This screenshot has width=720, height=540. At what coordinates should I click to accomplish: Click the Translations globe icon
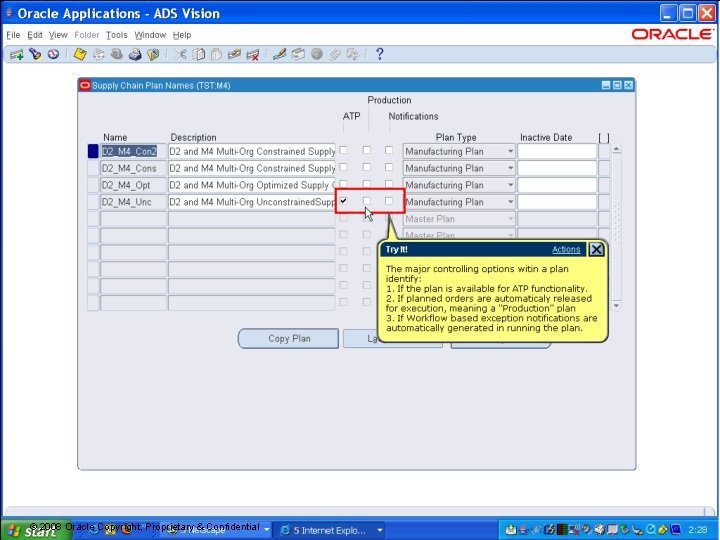[316, 55]
